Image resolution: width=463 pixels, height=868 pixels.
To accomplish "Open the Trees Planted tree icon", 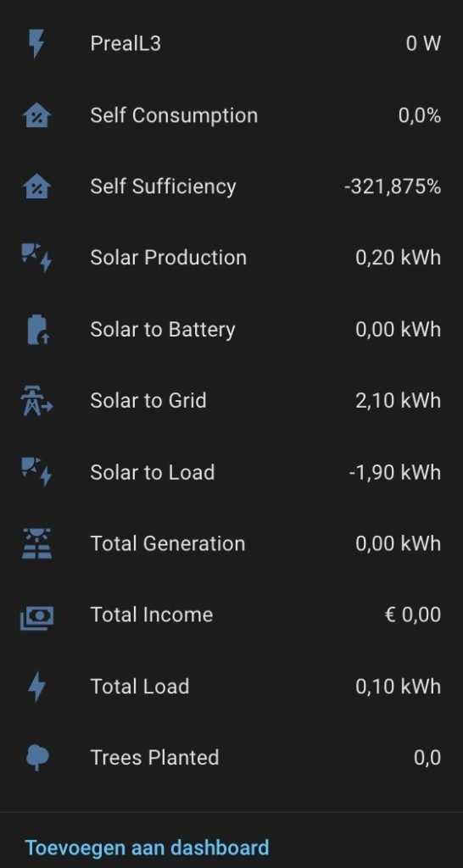I will pos(37,757).
